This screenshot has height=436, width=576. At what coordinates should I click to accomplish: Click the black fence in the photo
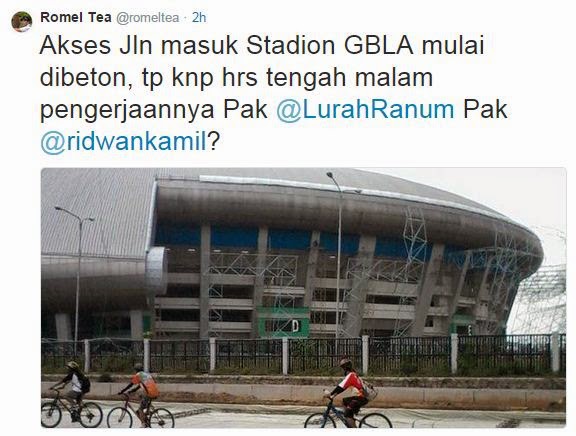303,355
